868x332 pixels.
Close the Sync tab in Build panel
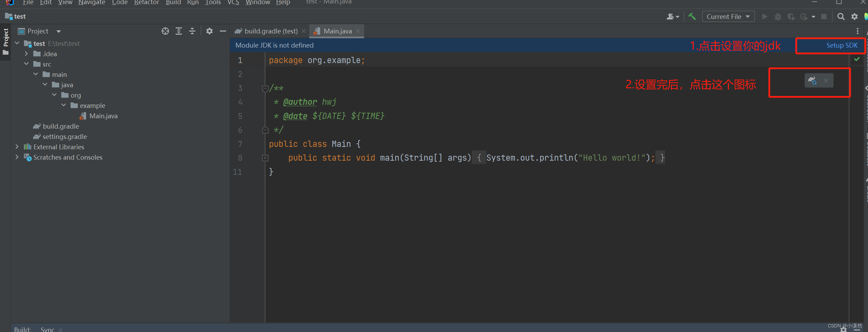coord(61,330)
